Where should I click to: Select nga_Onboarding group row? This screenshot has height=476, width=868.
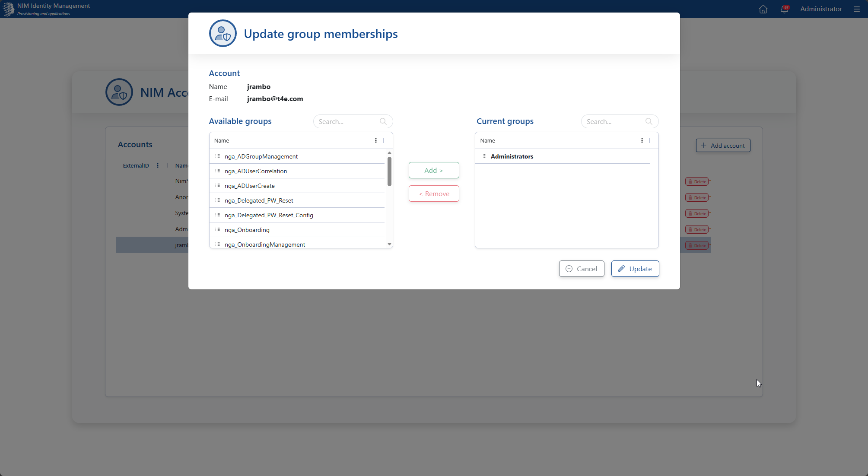[297, 230]
